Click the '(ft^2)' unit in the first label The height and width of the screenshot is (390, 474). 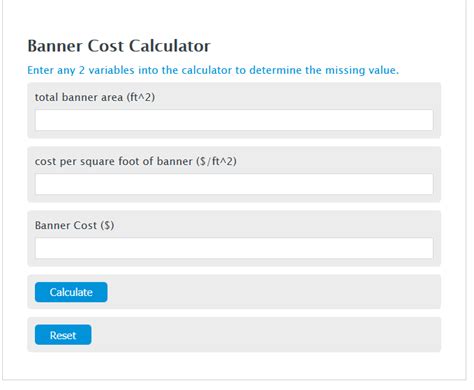pos(141,97)
